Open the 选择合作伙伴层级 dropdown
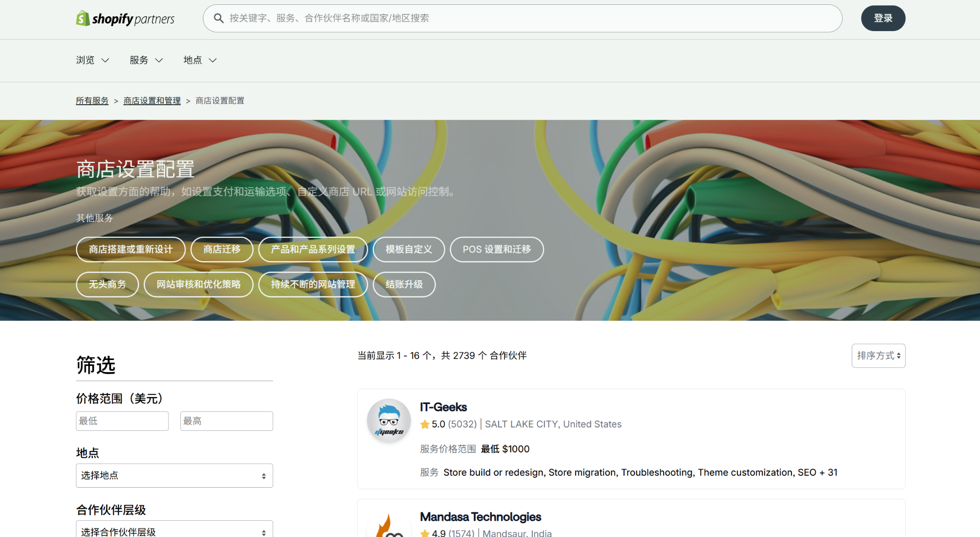 tap(174, 531)
